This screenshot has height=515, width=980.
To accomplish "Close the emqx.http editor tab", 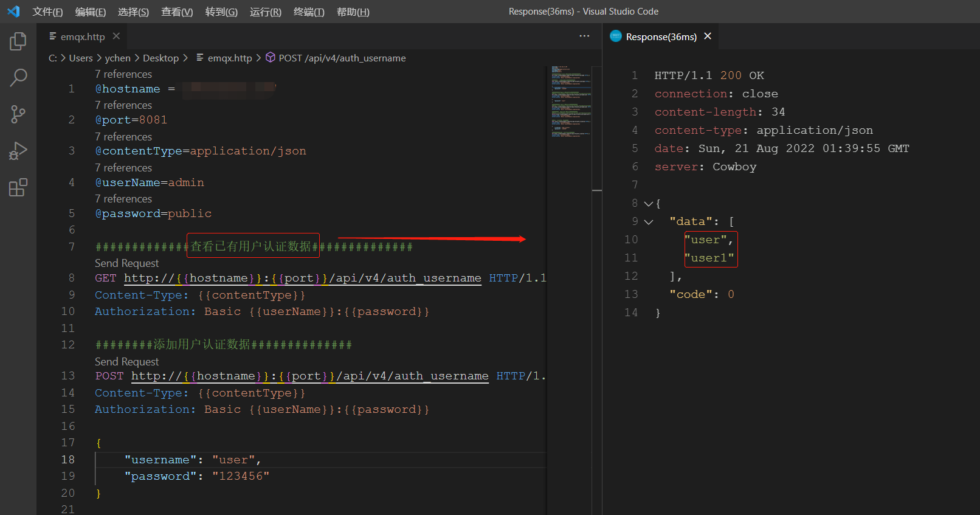I will (116, 36).
